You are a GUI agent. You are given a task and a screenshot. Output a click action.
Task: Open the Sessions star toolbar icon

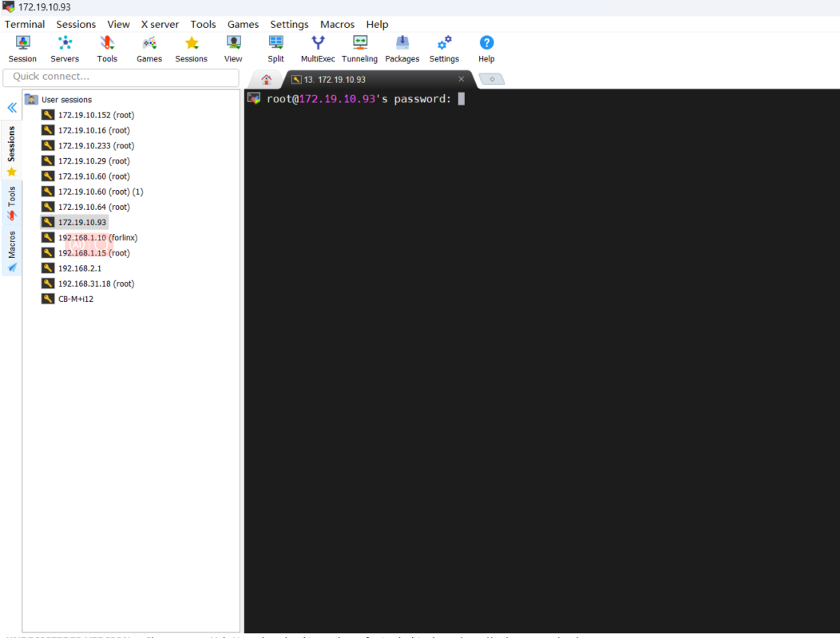coord(192,49)
